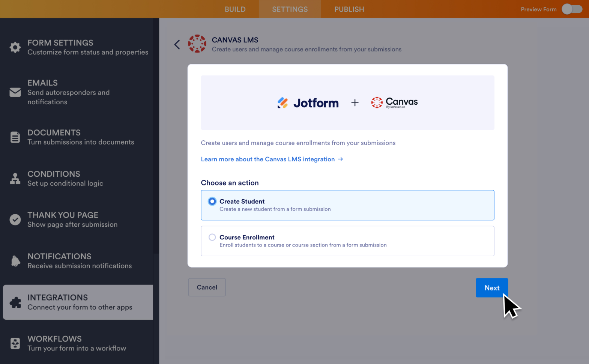589x364 pixels.
Task: Open EMAILS section in the sidebar
Action: (x=78, y=92)
